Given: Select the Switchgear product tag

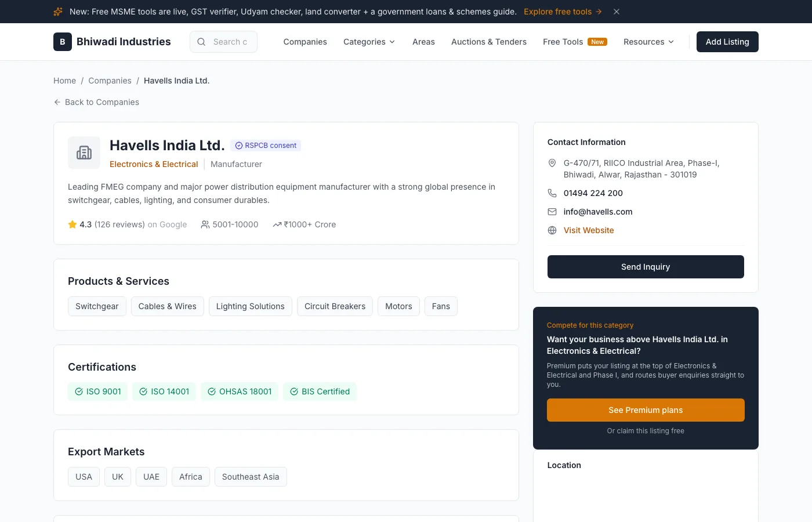Looking at the screenshot, I should point(97,306).
